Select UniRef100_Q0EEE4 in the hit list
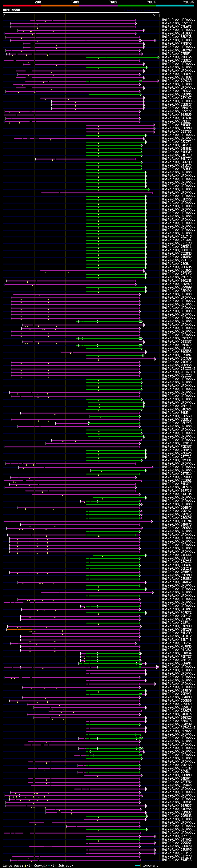This screenshot has height=868, width=197. (x=177, y=122)
